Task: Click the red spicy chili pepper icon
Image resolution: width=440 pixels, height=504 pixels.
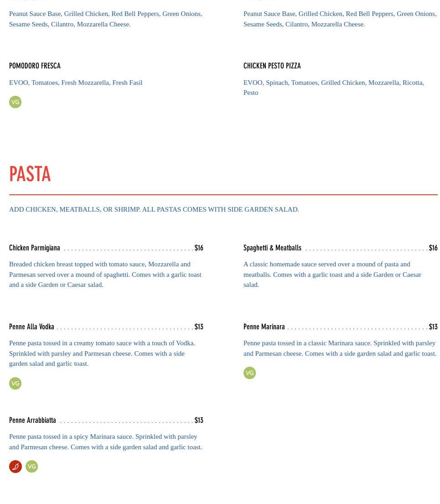Action: pos(16,467)
